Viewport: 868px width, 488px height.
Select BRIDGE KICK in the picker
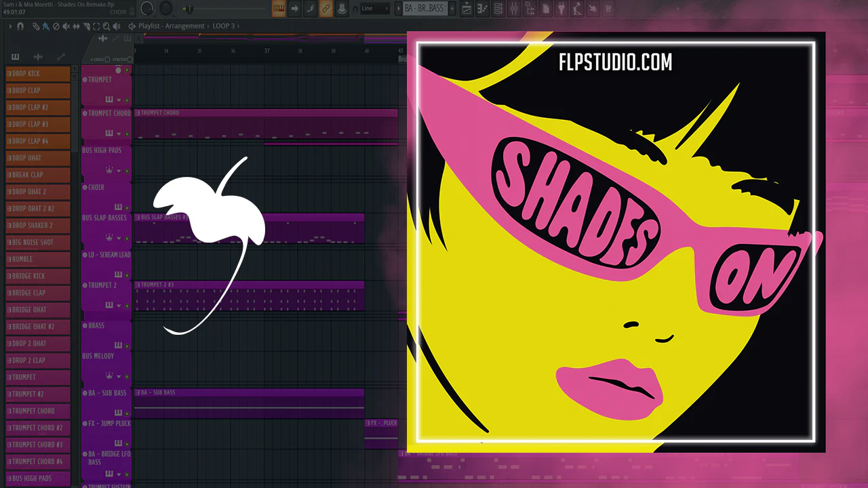click(x=38, y=276)
